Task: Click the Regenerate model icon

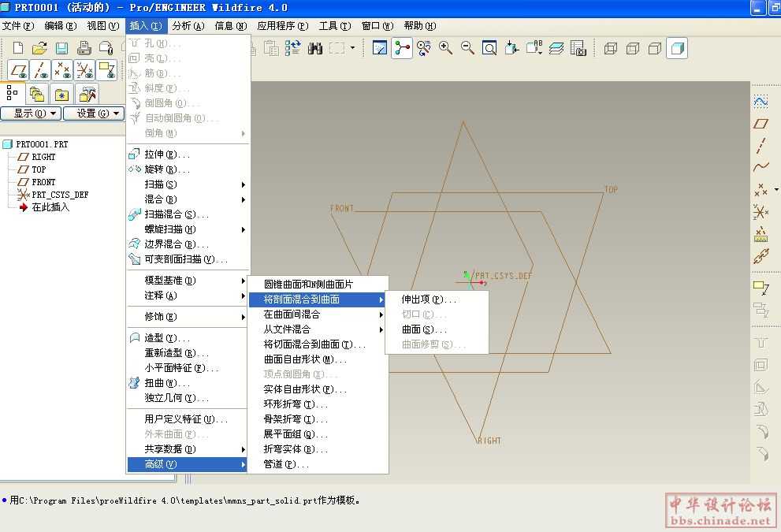Action: [292, 48]
